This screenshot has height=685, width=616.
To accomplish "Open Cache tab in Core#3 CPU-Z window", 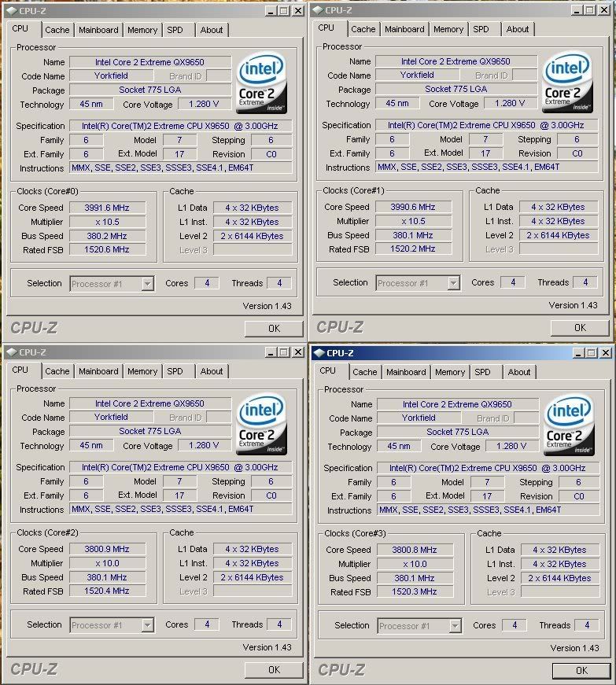I will pos(365,372).
